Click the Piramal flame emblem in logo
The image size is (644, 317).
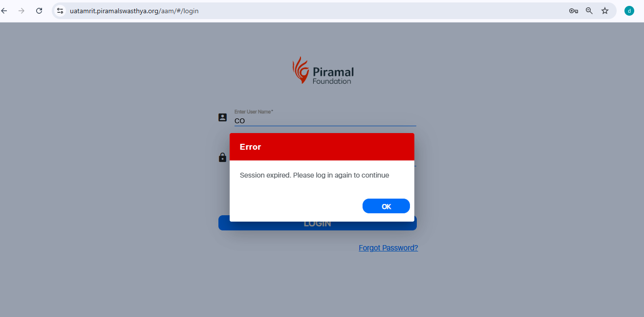click(x=300, y=70)
